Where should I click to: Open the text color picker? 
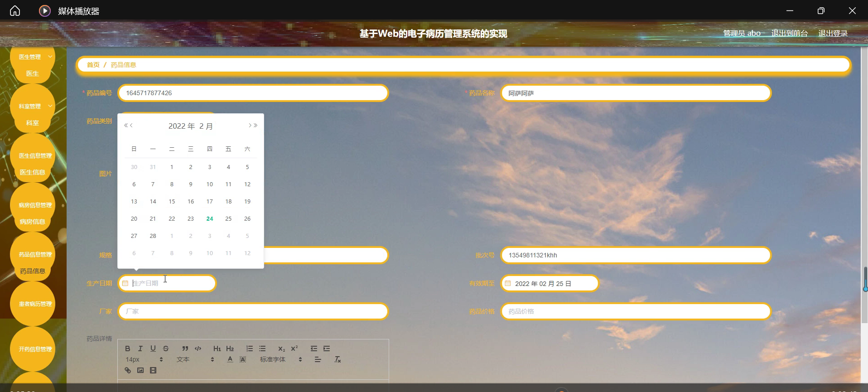click(230, 359)
